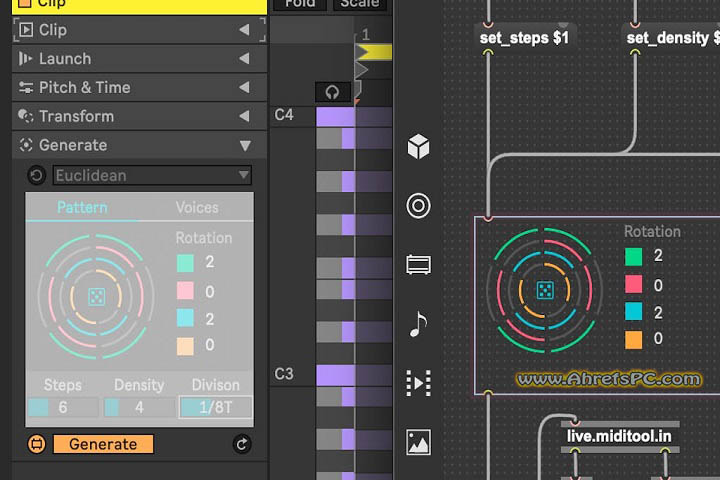Click the dice icon in the Max patcher circle
Image resolution: width=720 pixels, height=480 pixels.
coord(545,290)
